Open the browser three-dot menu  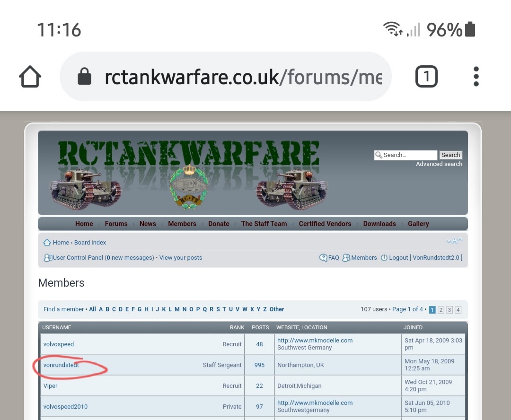pos(476,77)
